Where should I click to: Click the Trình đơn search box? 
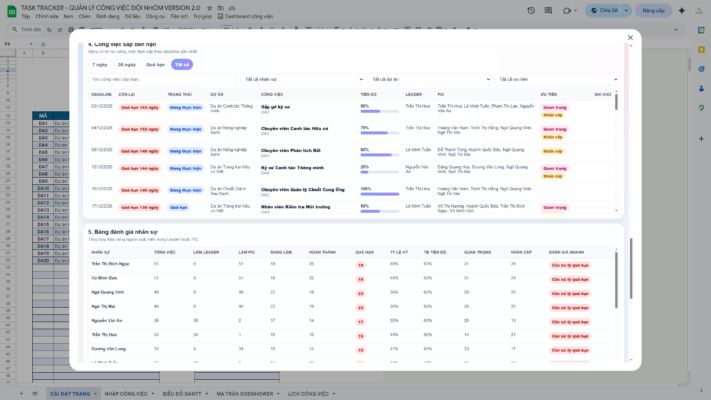click(26, 29)
